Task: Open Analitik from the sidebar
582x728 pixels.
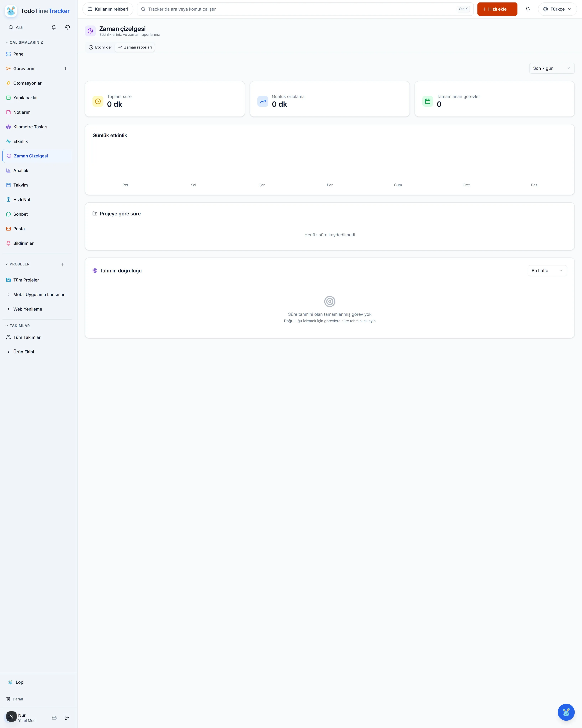Action: pyautogui.click(x=37, y=170)
